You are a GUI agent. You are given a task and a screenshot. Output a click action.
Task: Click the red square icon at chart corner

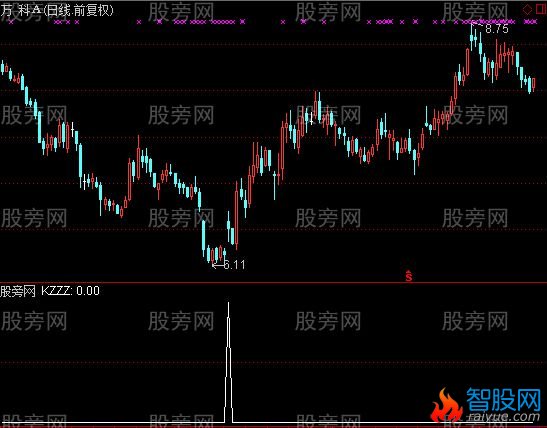[x=540, y=10]
